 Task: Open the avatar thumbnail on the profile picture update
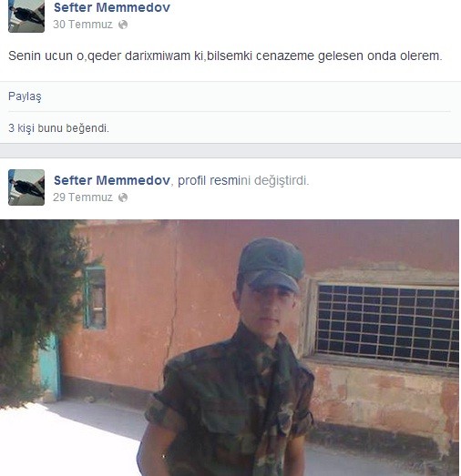(26, 187)
